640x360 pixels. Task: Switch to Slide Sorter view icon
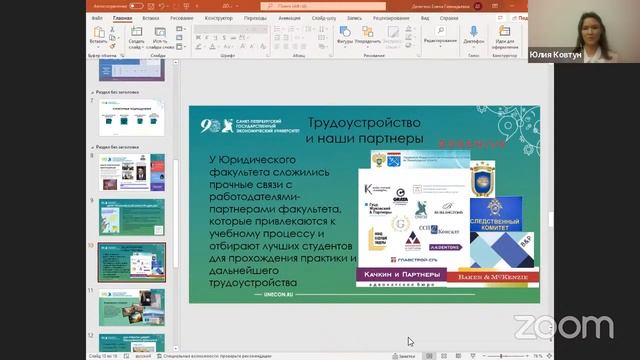pos(444,356)
